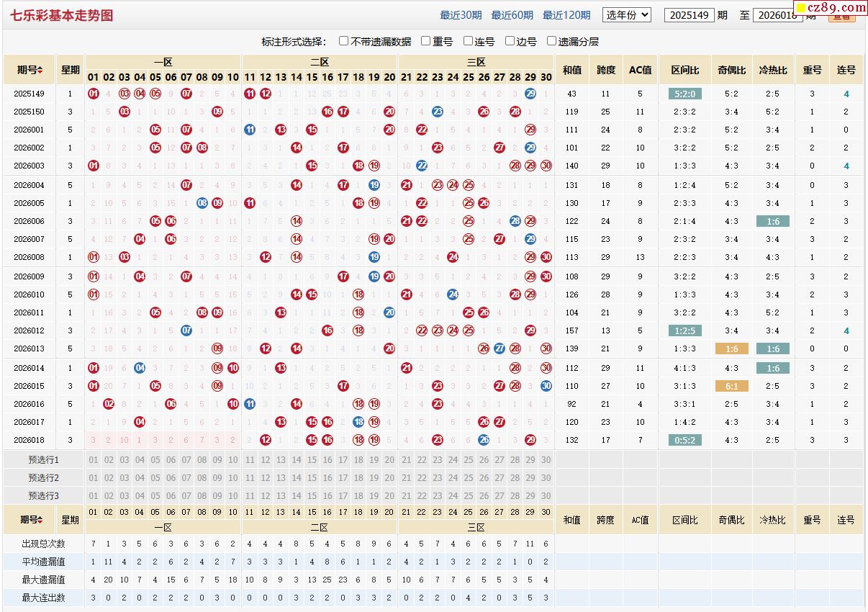The height and width of the screenshot is (612, 868).
Task: Open the 选年份 year dropdown
Action: point(626,14)
